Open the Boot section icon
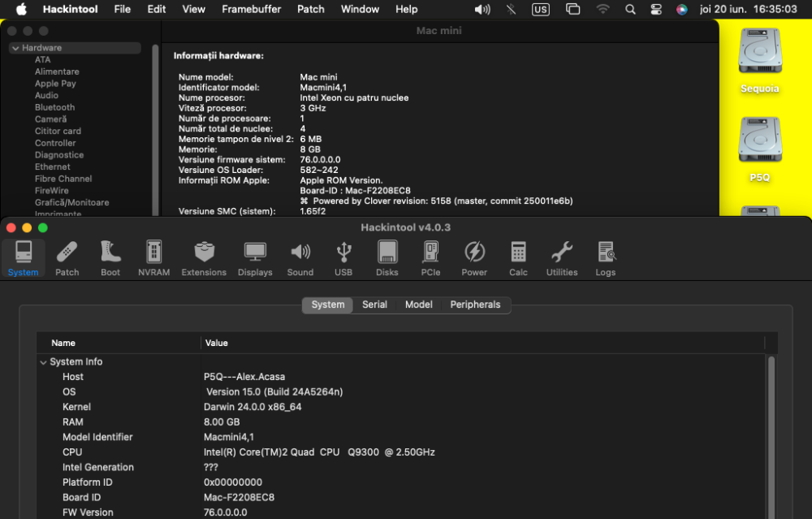The height and width of the screenshot is (519, 812). click(110, 258)
